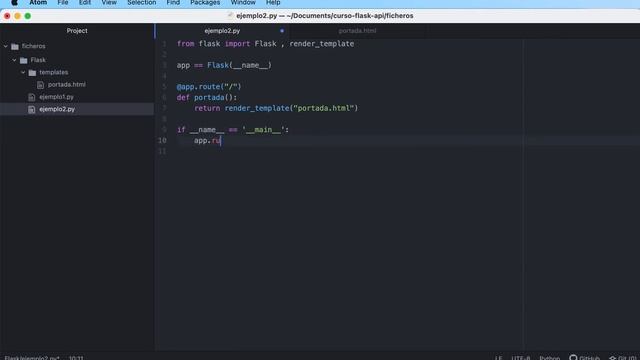Open the grammar selector labeled Python
The image size is (640, 360).
click(x=550, y=358)
